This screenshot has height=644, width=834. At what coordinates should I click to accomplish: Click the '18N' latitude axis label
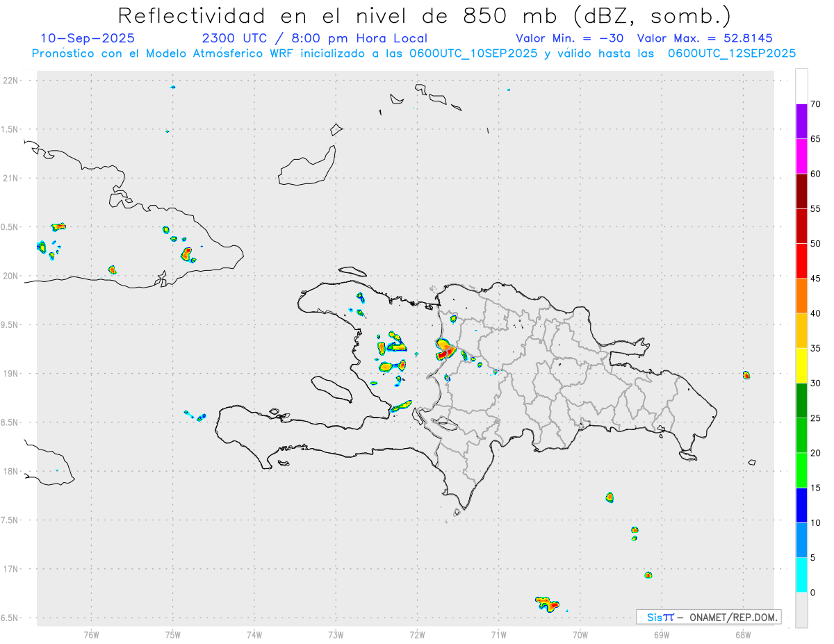tap(11, 472)
